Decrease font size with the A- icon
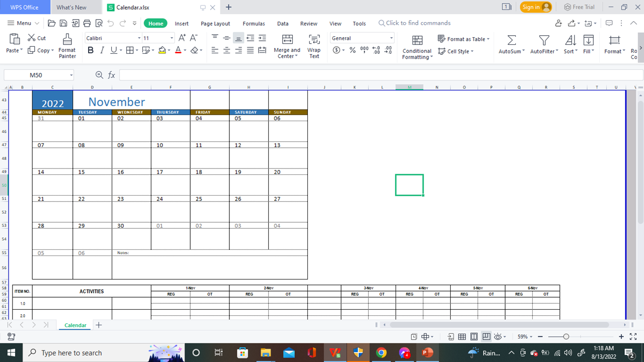The width and height of the screenshot is (644, 362). pos(194,38)
